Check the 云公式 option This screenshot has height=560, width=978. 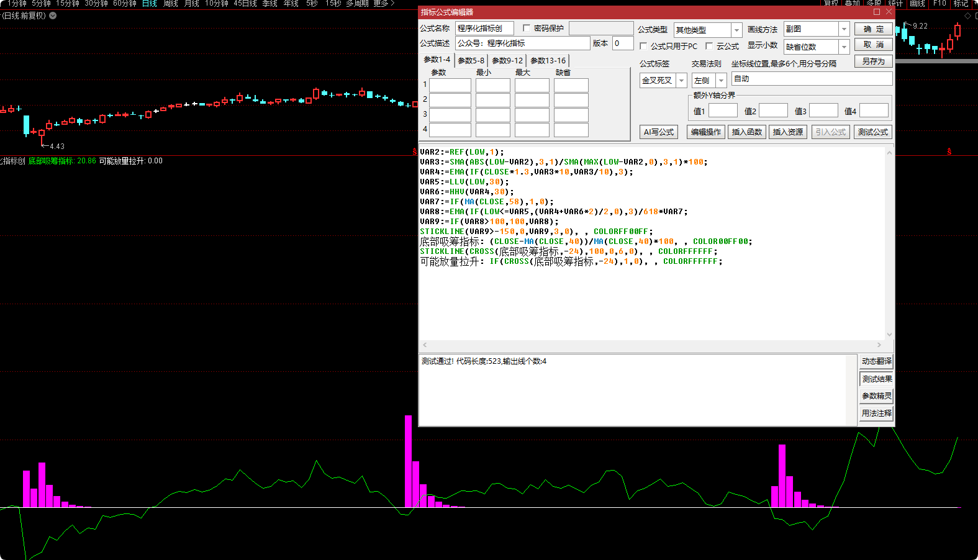click(709, 47)
